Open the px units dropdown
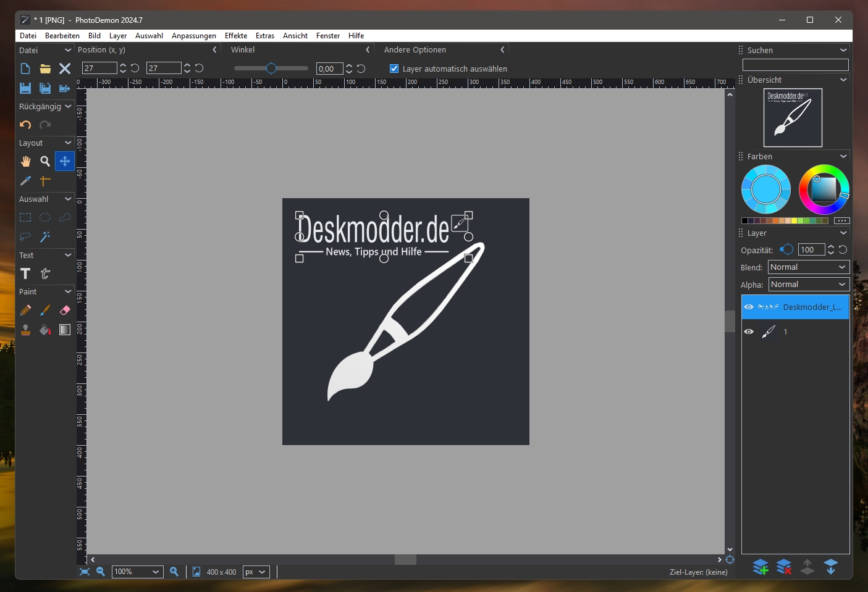 click(256, 572)
